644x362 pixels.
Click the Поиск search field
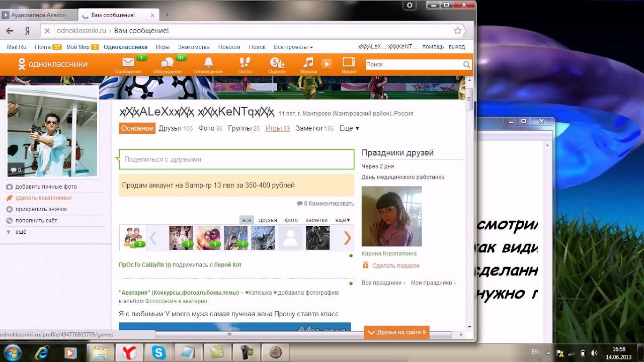pyautogui.click(x=413, y=64)
